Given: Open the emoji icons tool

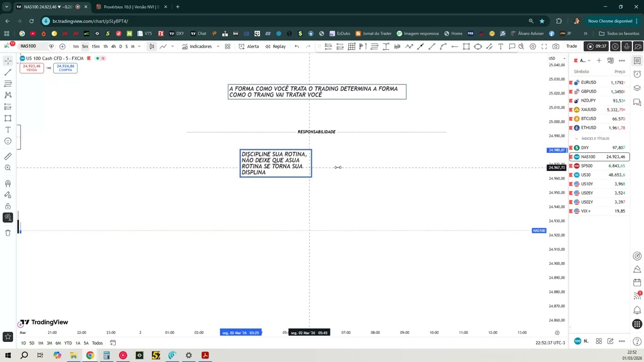Looking at the screenshot, I should pos(8,142).
